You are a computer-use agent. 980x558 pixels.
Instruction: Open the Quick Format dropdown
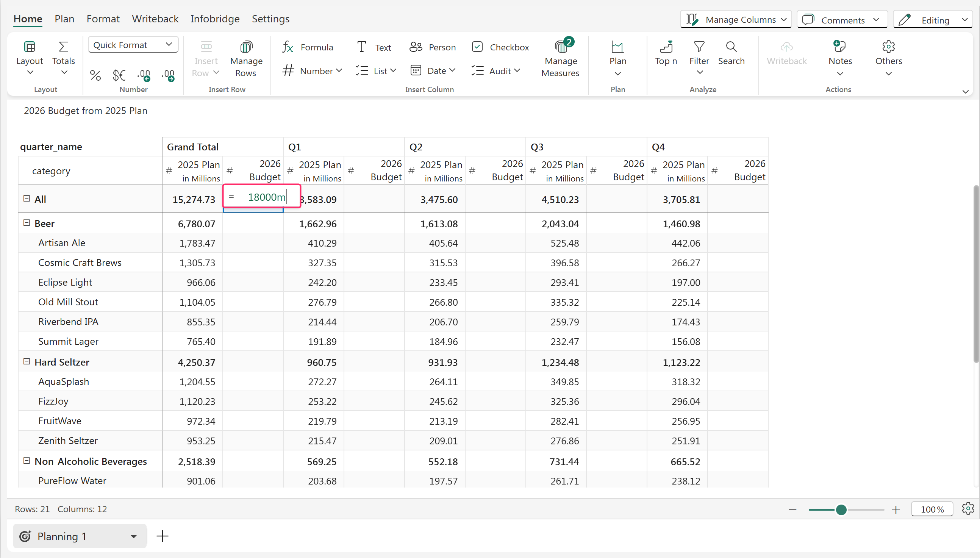(133, 45)
